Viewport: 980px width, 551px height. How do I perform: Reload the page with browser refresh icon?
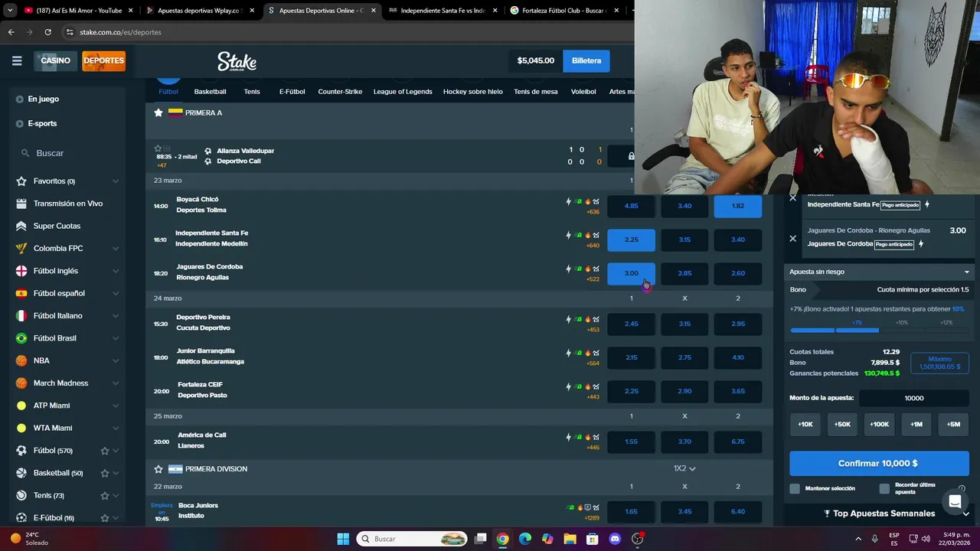pos(47,32)
